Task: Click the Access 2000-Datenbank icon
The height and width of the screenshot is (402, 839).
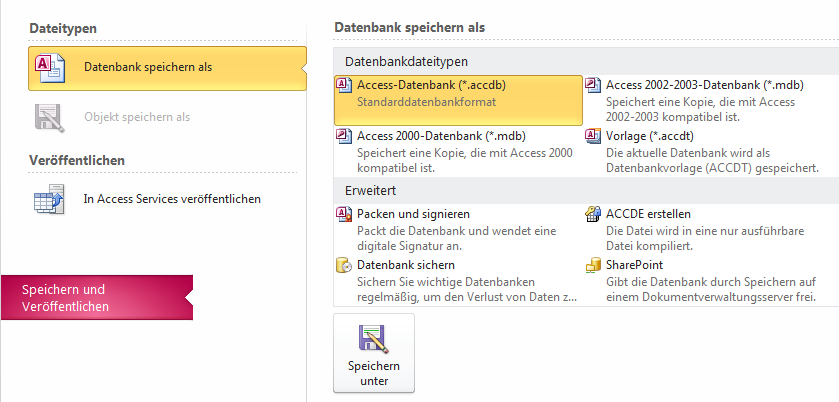Action: tap(344, 136)
